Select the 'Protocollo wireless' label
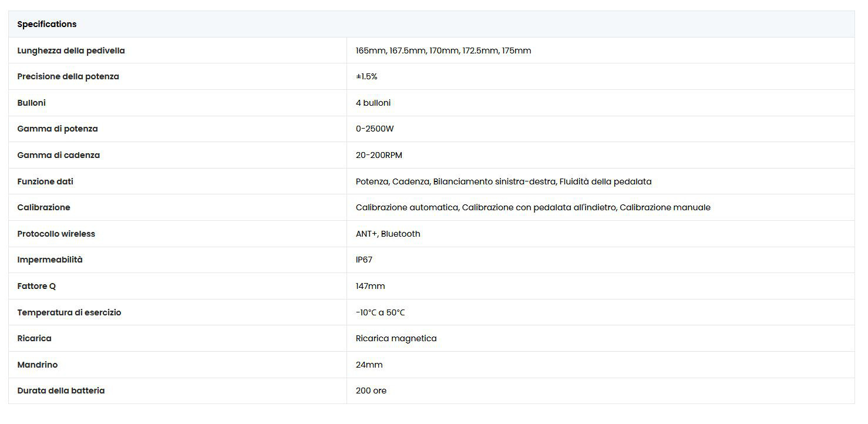Viewport: 868px width, 424px height. pos(56,234)
